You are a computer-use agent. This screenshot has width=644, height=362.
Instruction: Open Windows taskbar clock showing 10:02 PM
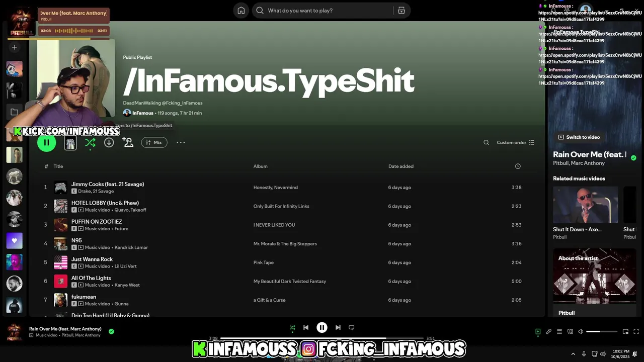tap(621, 354)
